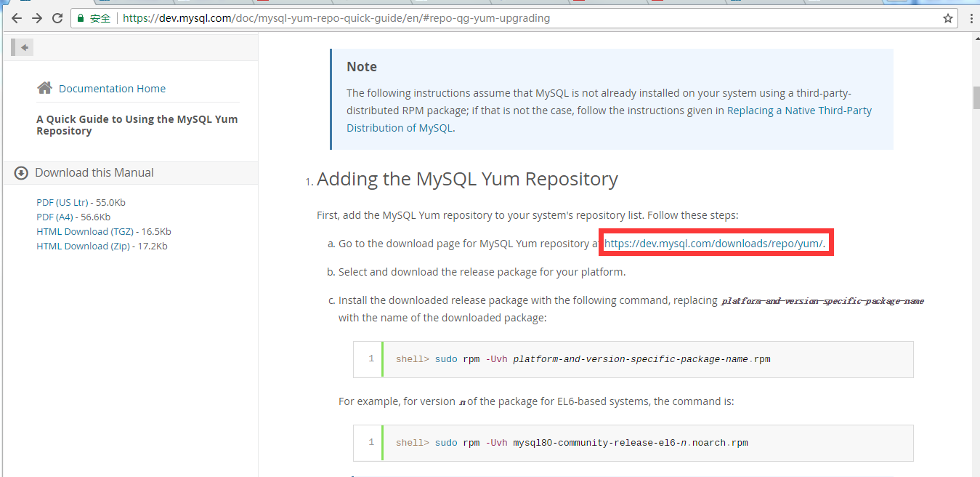Image resolution: width=980 pixels, height=477 pixels.
Task: Expand the Download this Manual section
Action: point(94,172)
